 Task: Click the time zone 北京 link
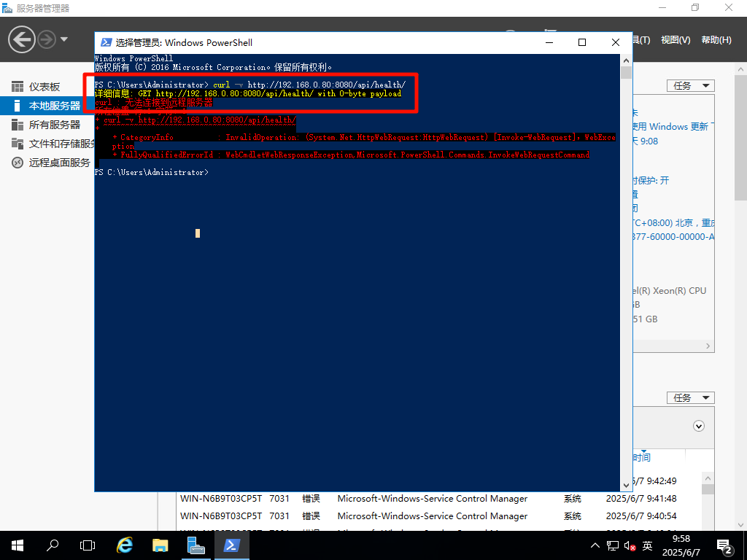673,223
